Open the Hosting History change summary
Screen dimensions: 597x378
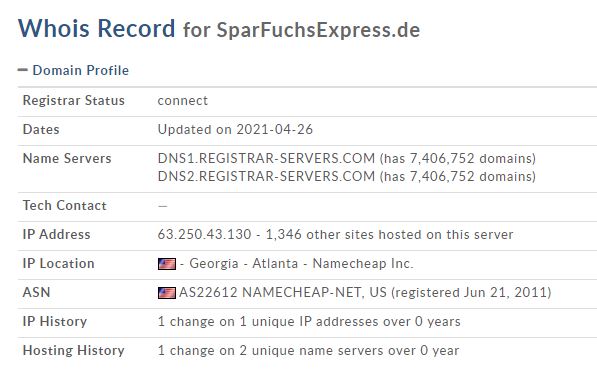point(308,351)
